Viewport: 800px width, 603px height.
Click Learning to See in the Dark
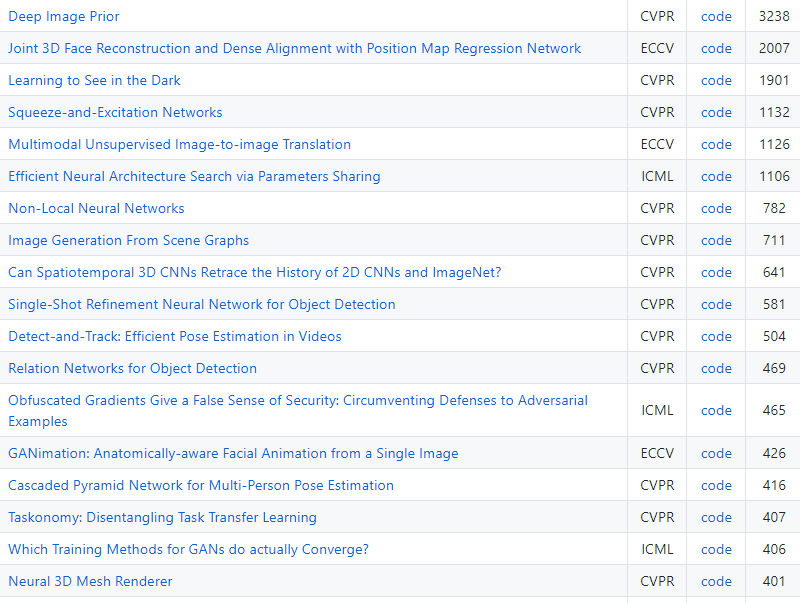(x=94, y=81)
